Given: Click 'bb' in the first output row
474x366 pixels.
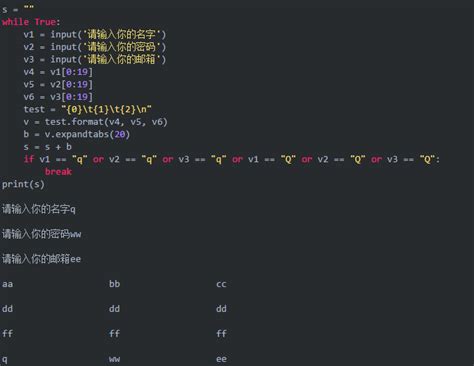Looking at the screenshot, I should tap(114, 284).
